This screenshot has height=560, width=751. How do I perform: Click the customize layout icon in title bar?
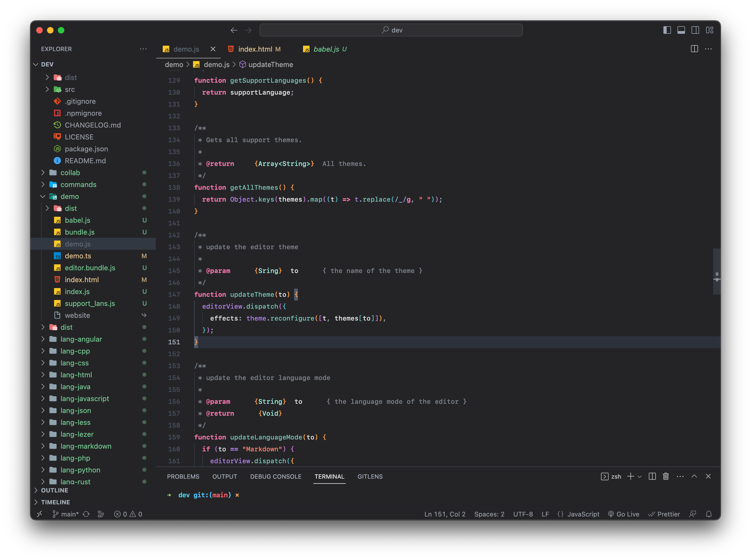pyautogui.click(x=710, y=30)
